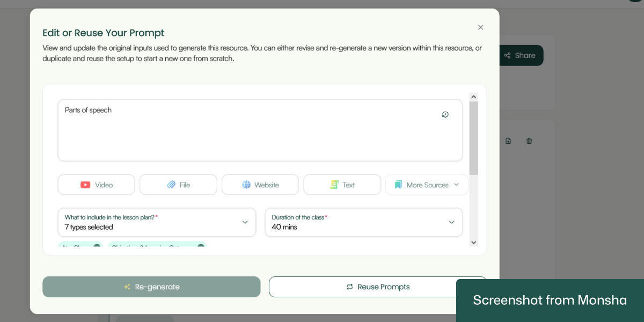Click the bookmark icon on More Sources

(x=398, y=185)
